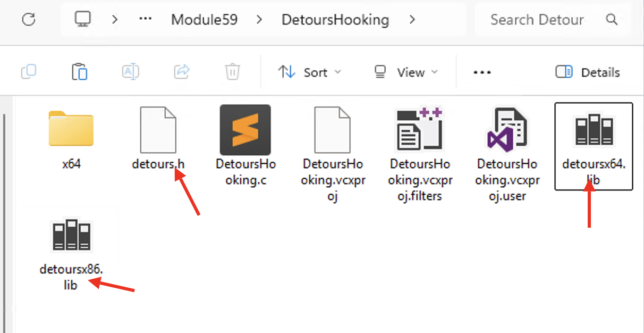Image resolution: width=644 pixels, height=333 pixels.
Task: Expand the chevron after DetoursHooking
Action: (x=412, y=20)
